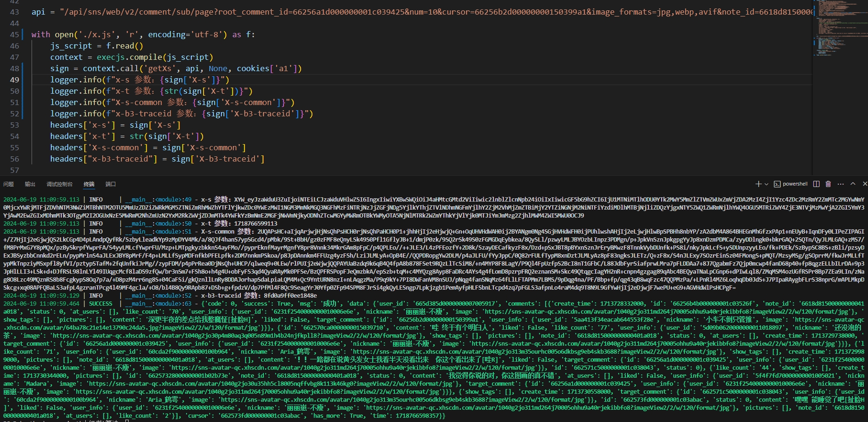Maximize the panel with the upward chevron
The height and width of the screenshot is (422, 868).
click(853, 184)
